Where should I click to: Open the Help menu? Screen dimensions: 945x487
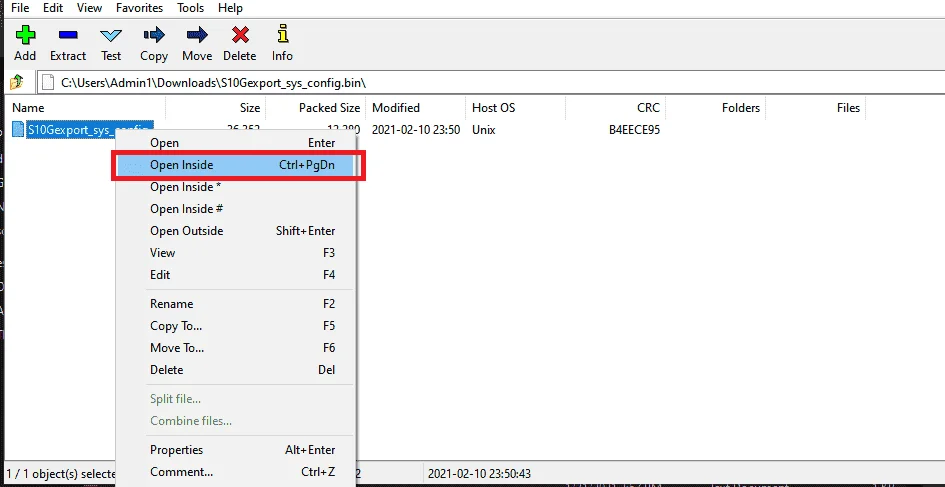point(230,8)
